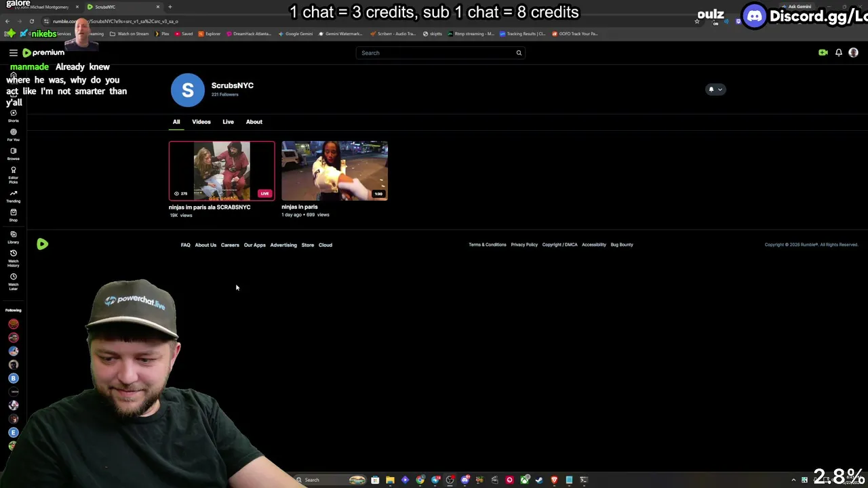Viewport: 868px width, 488px height.
Task: Open Shop in the sidebar
Action: coord(13,215)
